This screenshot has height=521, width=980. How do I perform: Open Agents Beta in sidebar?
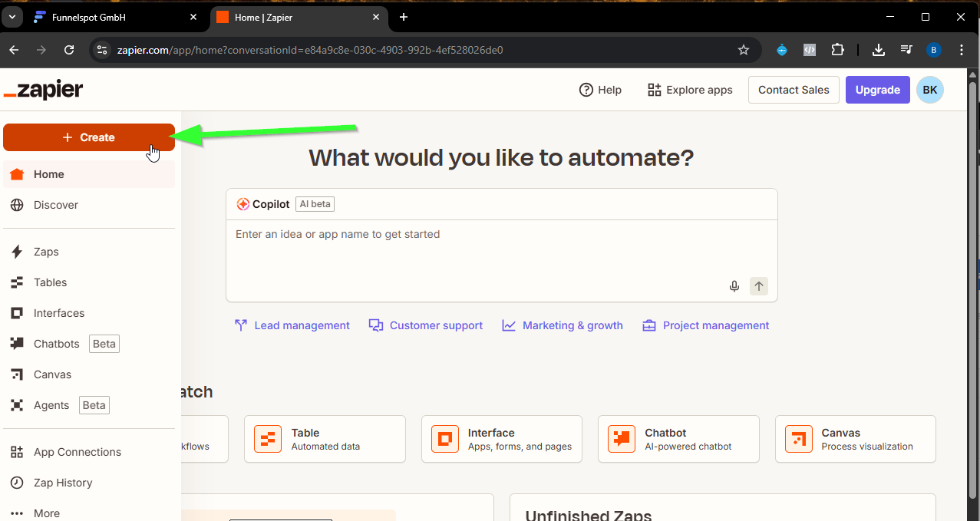click(89, 405)
